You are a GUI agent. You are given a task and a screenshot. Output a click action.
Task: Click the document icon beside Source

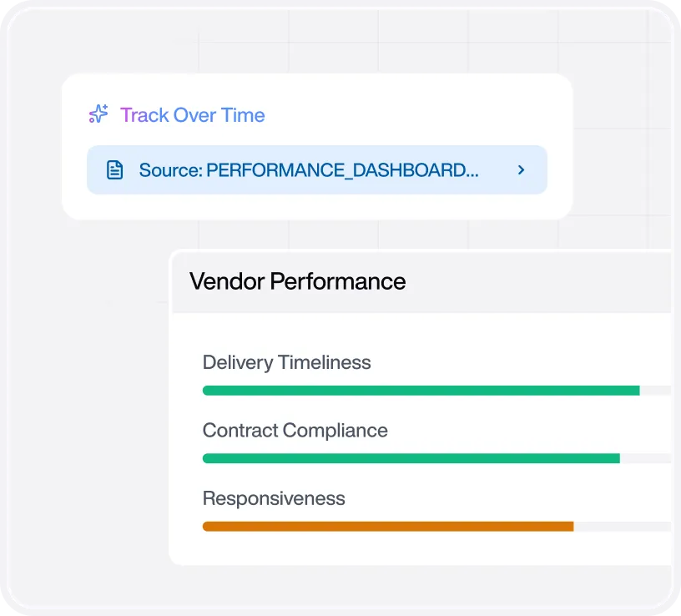(114, 169)
